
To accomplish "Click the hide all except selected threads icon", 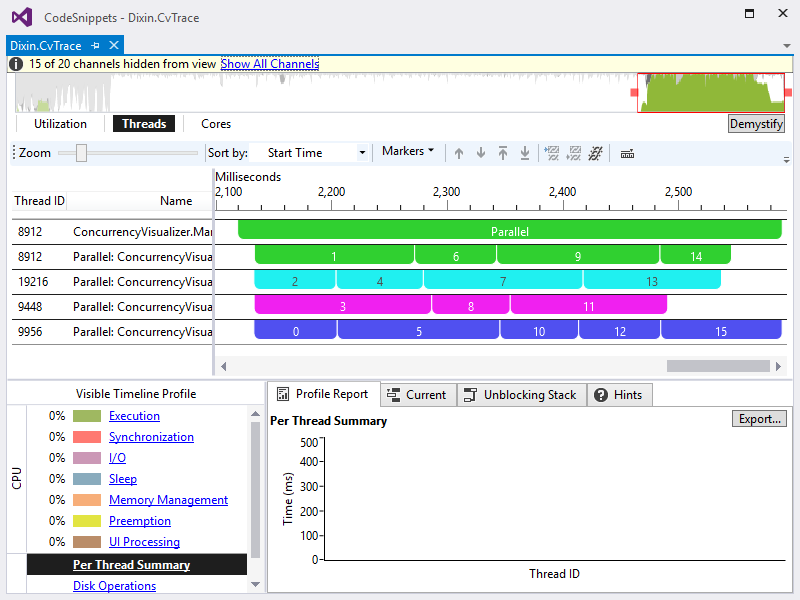I will [x=574, y=153].
